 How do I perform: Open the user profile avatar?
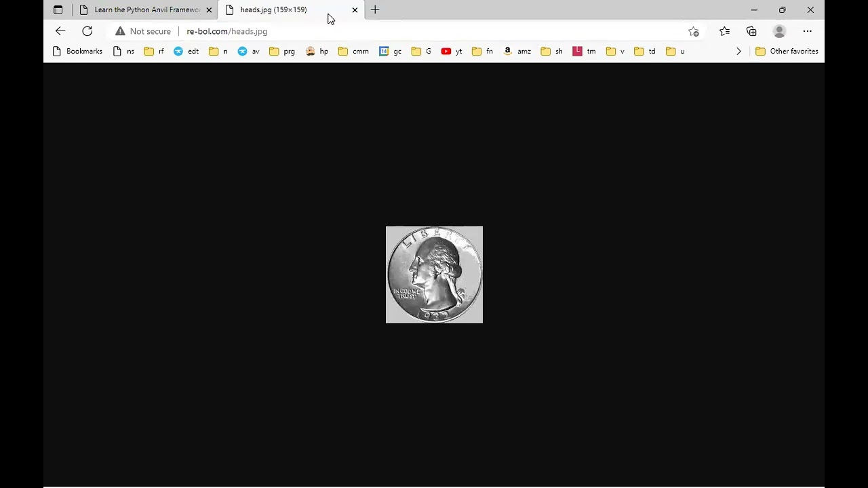779,31
